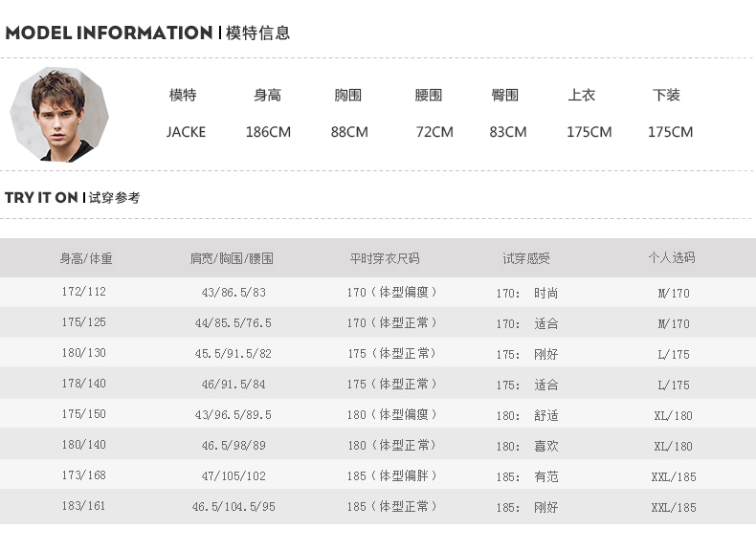Select the 180: 舒适 fit feeling cell
The height and width of the screenshot is (551, 756).
click(x=526, y=416)
